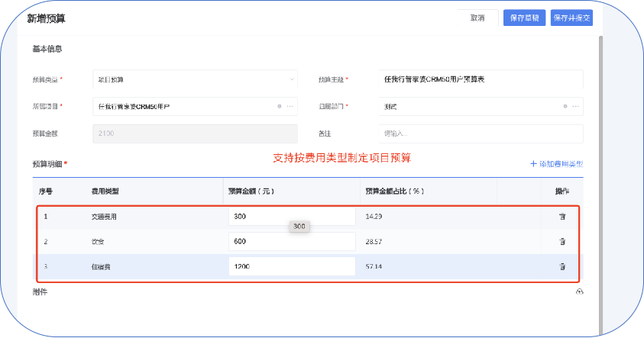Click the 备注 input field
644x338 pixels.
click(481, 134)
